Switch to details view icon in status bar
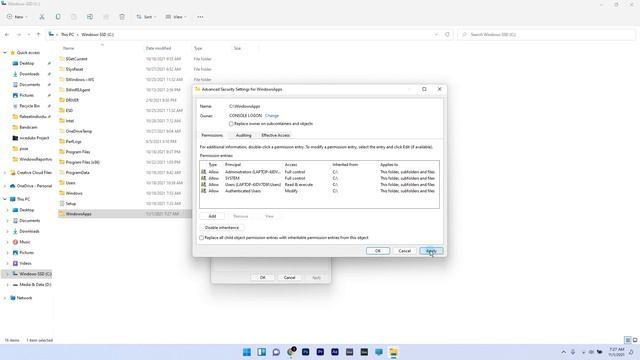This screenshot has height=360, width=640. pos(628,340)
